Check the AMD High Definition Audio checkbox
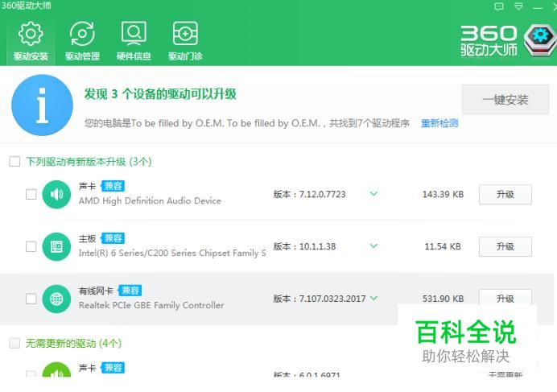Image resolution: width=557 pixels, height=392 pixels. coord(31,194)
